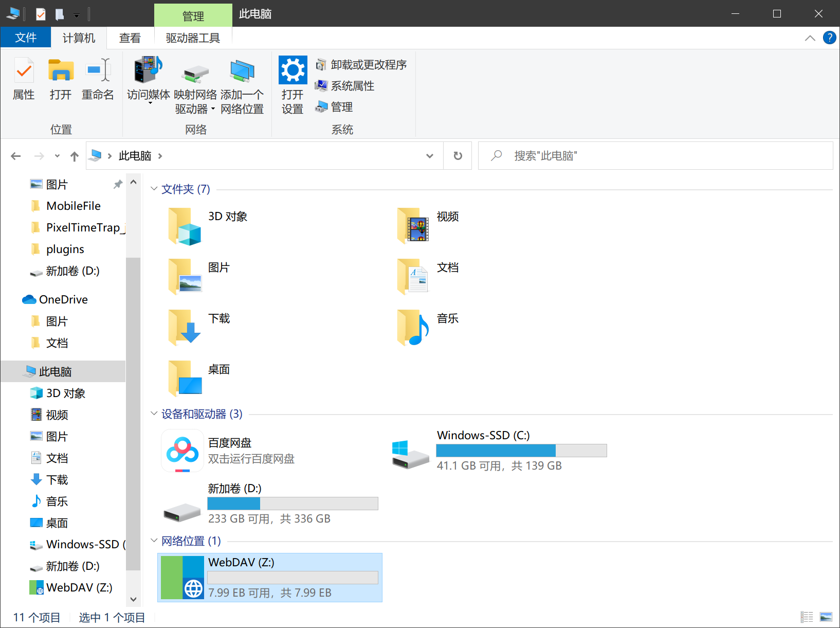Select 百度网盘 device icon
This screenshot has height=628, width=840.
[182, 451]
